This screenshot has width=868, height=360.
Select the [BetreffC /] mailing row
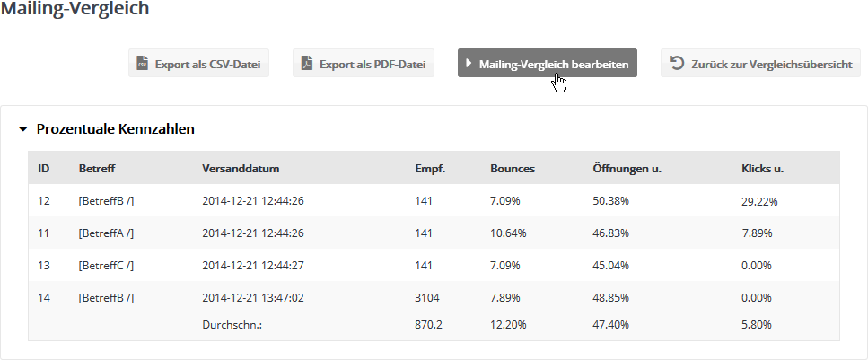[107, 266]
